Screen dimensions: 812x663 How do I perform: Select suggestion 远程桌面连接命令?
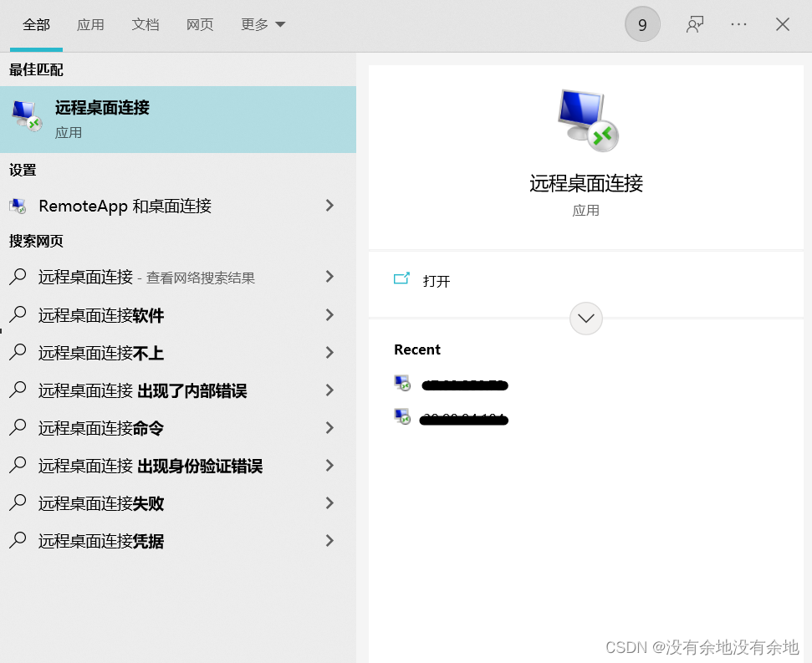(x=177, y=428)
